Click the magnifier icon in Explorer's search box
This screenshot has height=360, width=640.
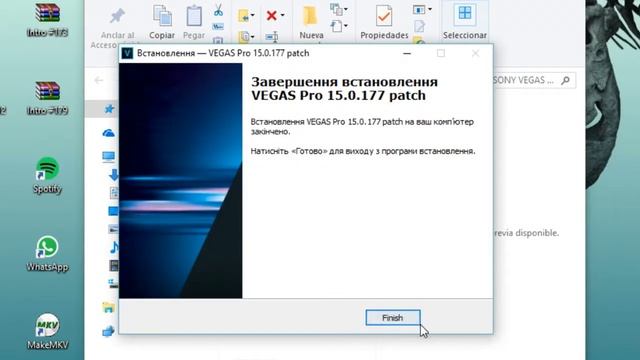coord(565,80)
